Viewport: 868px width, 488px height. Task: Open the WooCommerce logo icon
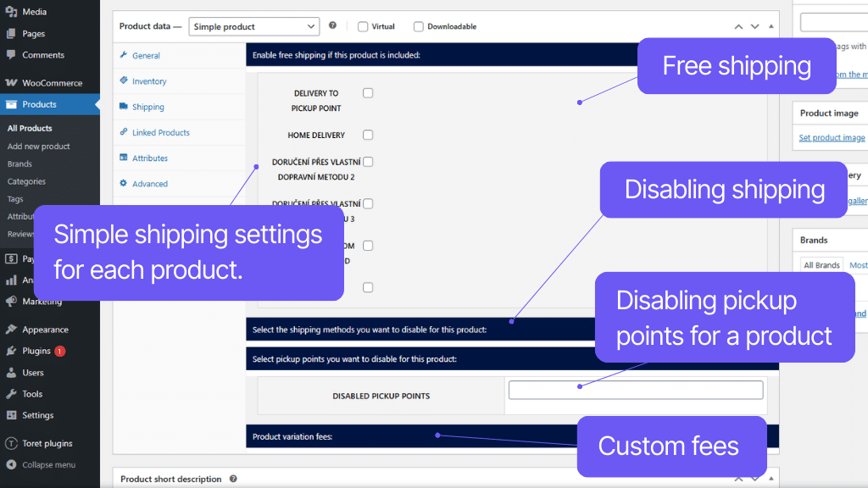click(x=11, y=83)
